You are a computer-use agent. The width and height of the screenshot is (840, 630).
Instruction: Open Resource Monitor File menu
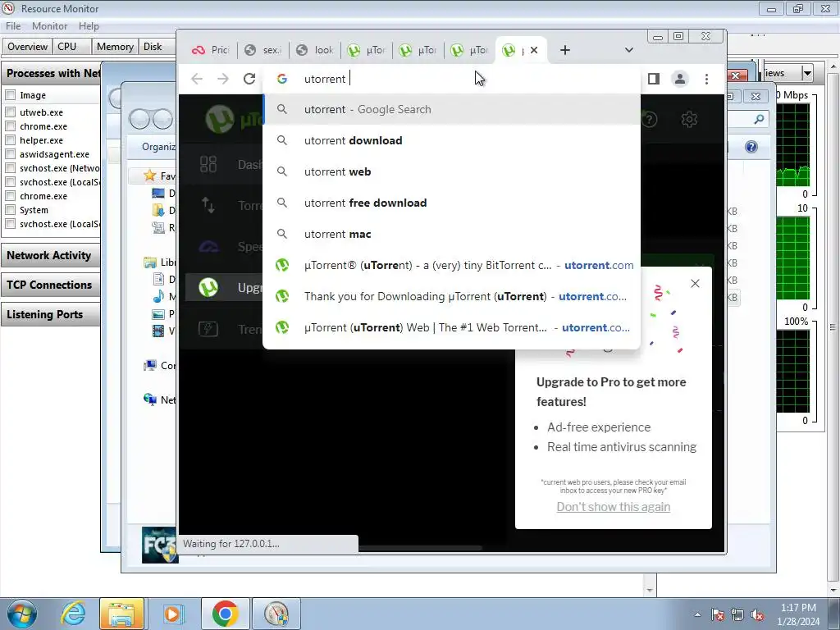13,26
